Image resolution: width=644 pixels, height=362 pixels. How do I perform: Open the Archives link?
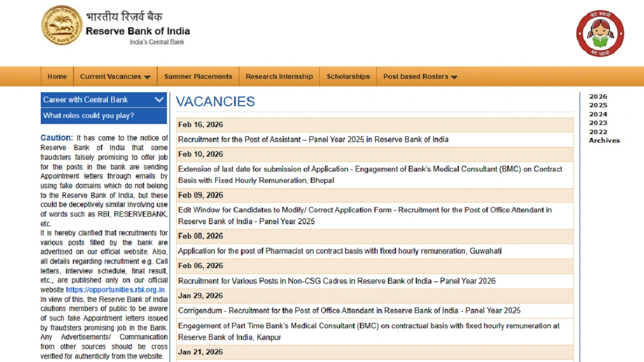(x=604, y=140)
